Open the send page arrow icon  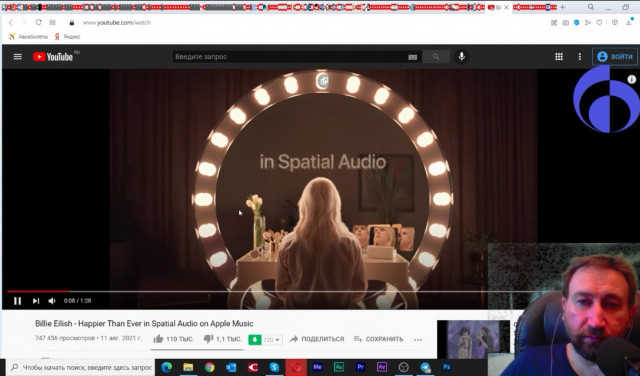[588, 23]
